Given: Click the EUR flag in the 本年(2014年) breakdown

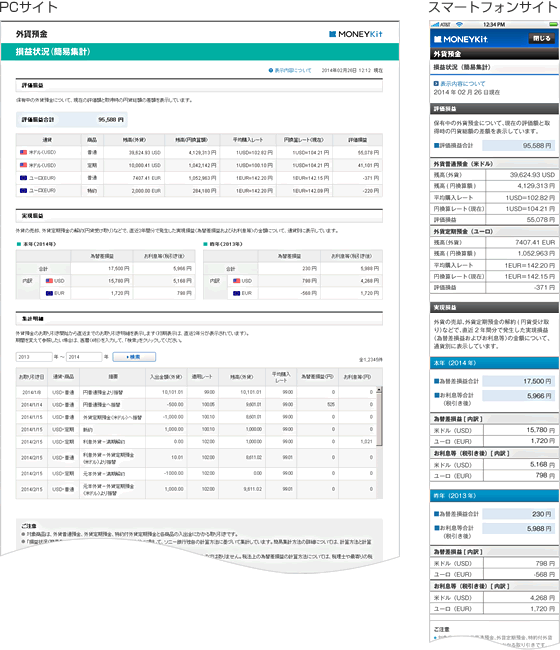Looking at the screenshot, I should (x=49, y=293).
